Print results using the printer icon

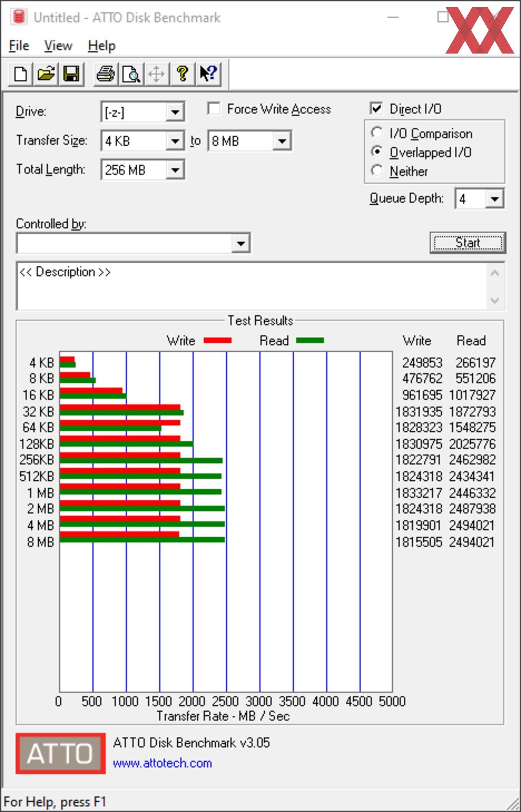pos(106,74)
